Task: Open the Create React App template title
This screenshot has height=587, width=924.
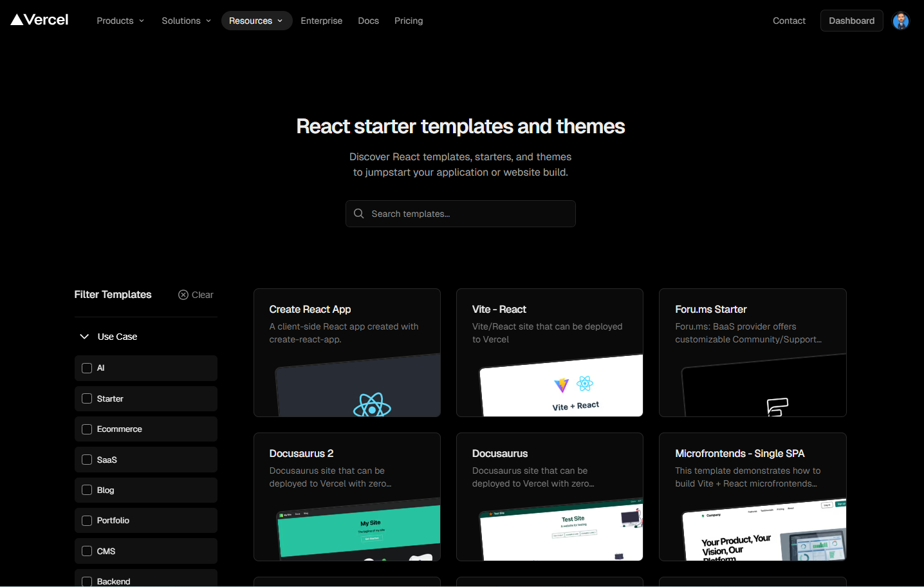Action: click(x=310, y=310)
